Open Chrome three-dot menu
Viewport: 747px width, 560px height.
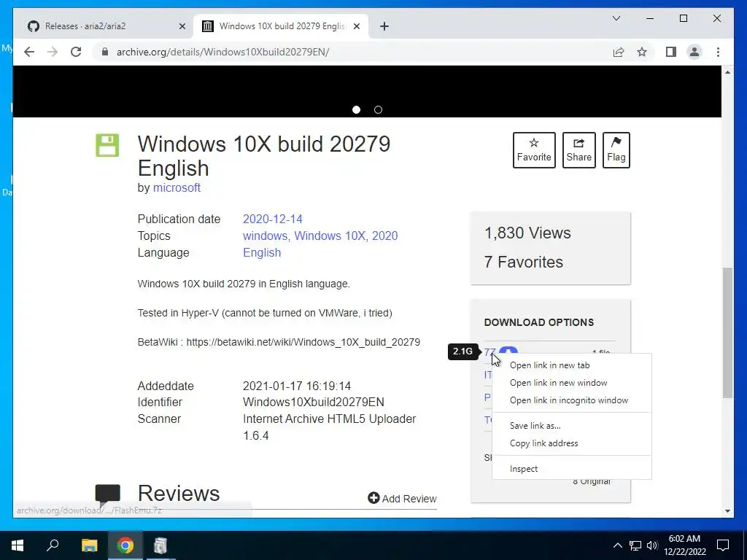[x=718, y=52]
